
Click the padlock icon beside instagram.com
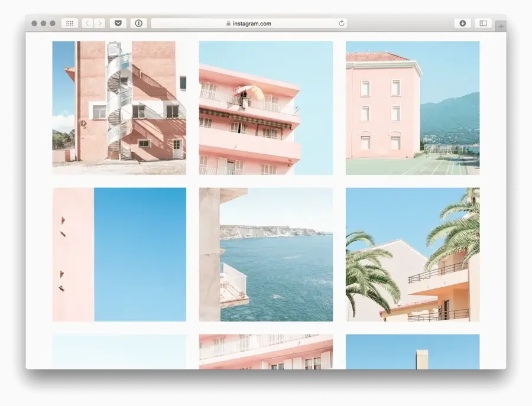coord(228,24)
